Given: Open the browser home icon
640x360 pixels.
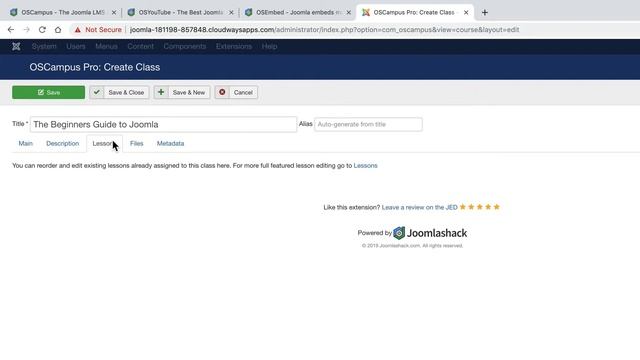Looking at the screenshot, I should [x=58, y=30].
